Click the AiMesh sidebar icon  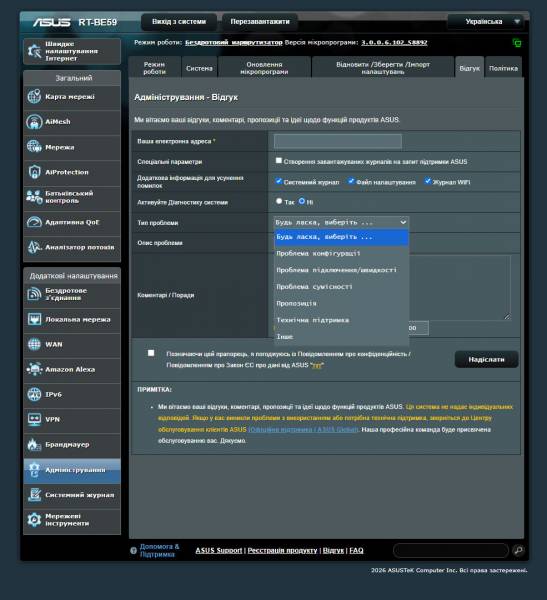pyautogui.click(x=34, y=122)
